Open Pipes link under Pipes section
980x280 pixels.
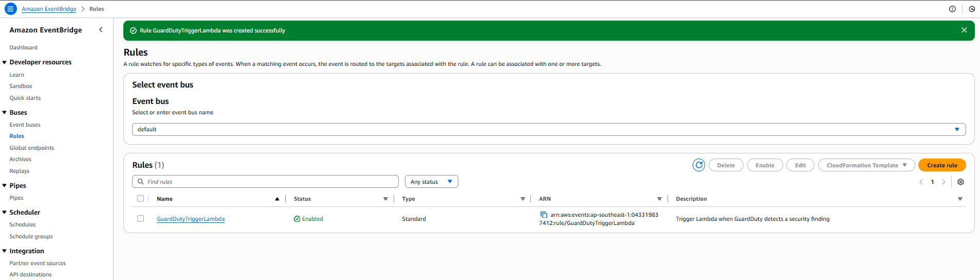click(16, 198)
